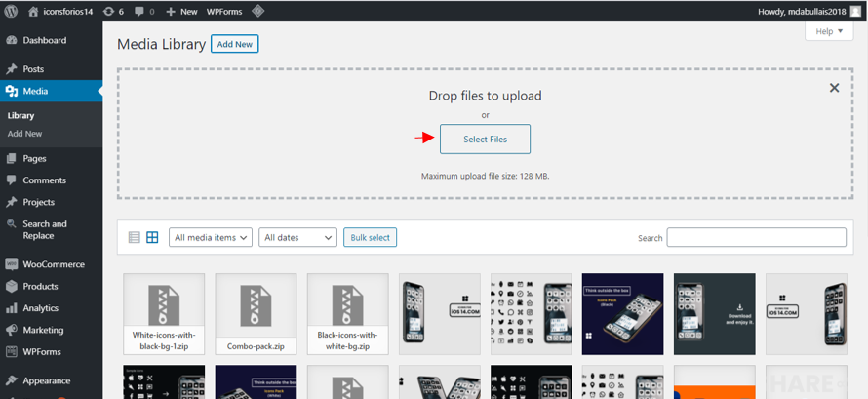Screen dimensions: 868x399
Task: Select White-icons-with-black-bg-1.zip attachment
Action: pyautogui.click(x=164, y=314)
